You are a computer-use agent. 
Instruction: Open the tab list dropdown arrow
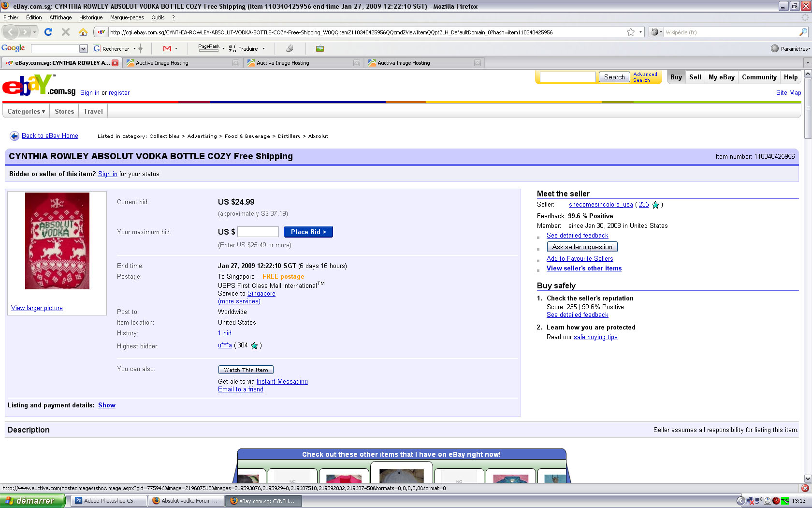(807, 63)
